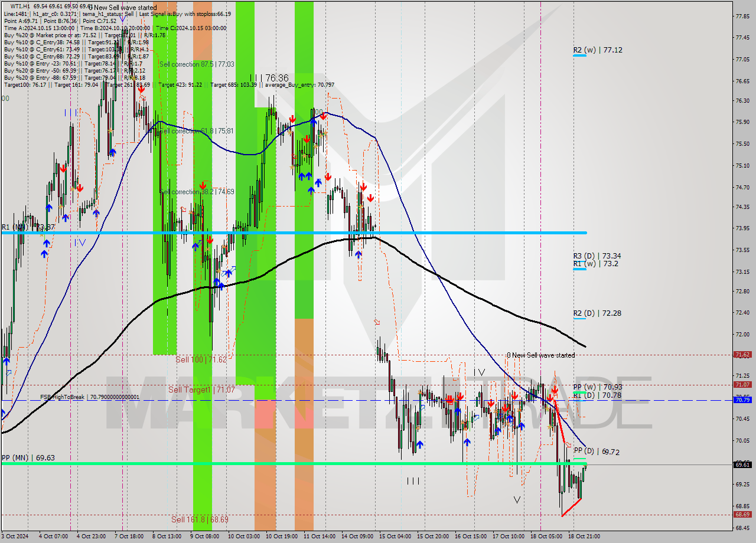Select the Sell Target1 | 71.07 label
The height and width of the screenshot is (543, 756).
(201, 390)
